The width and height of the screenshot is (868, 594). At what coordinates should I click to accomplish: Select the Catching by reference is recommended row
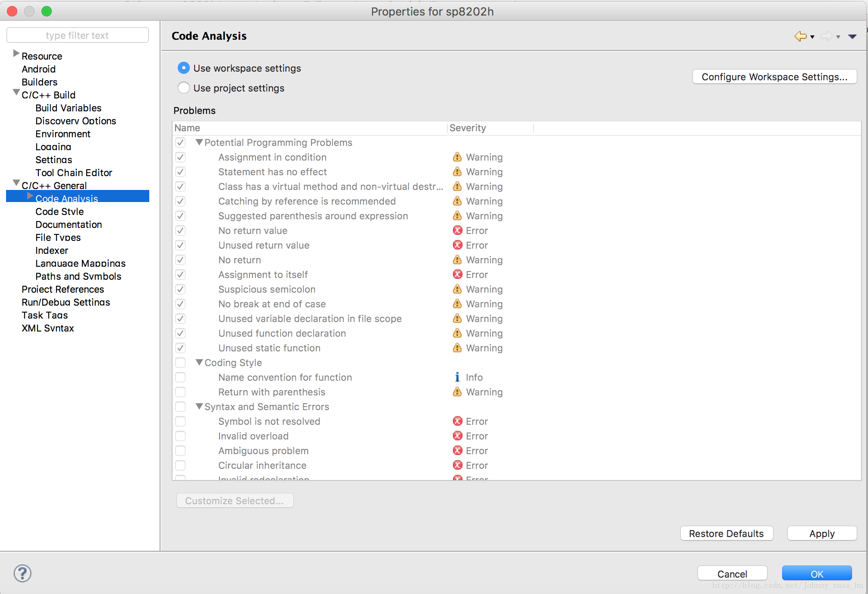point(516,201)
